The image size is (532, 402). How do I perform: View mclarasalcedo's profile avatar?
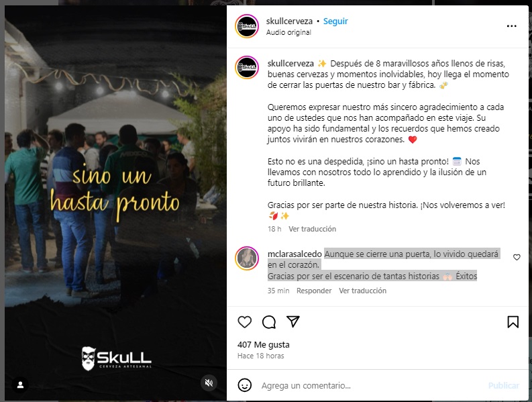(x=247, y=258)
